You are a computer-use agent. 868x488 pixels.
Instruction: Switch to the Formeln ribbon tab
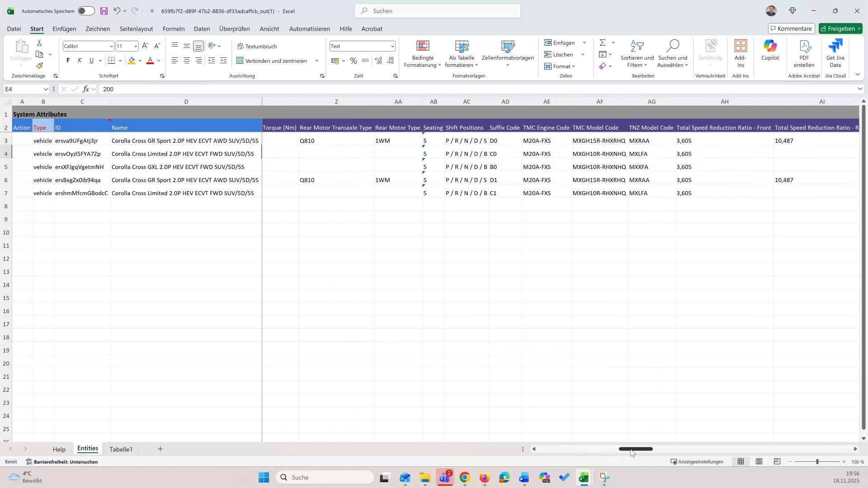[174, 28]
